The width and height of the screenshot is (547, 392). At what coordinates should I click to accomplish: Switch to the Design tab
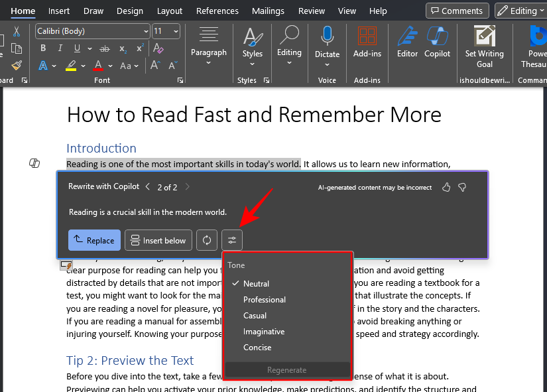(x=130, y=11)
